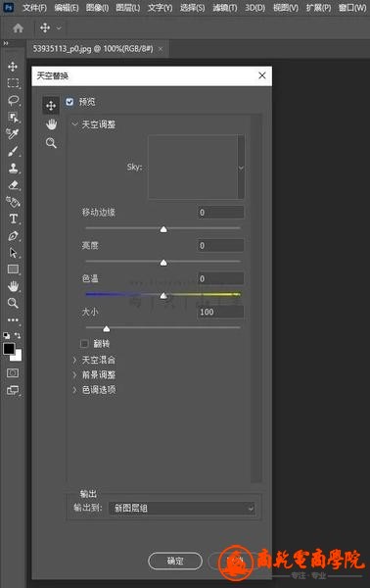The height and width of the screenshot is (588, 370).
Task: Choose the Eyedropper tool
Action: (x=13, y=133)
